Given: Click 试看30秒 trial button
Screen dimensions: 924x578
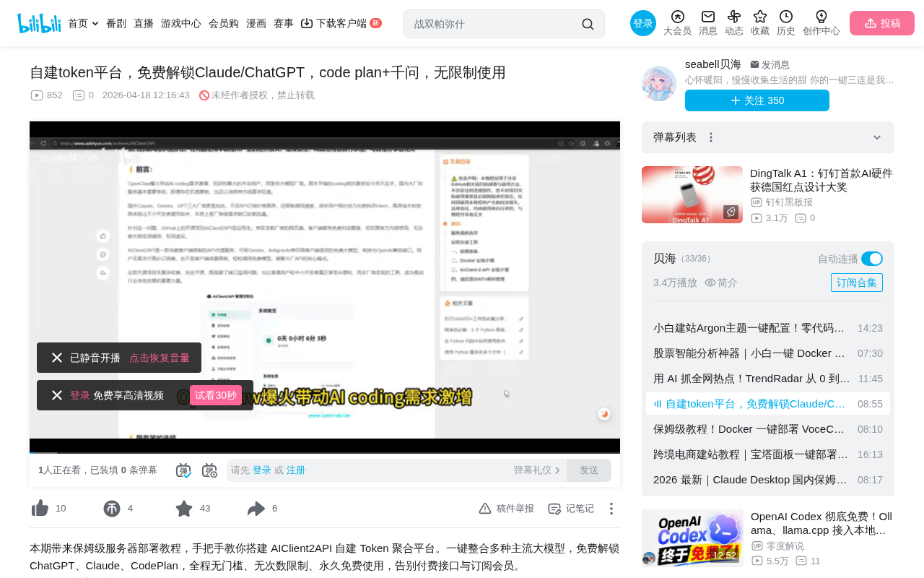Looking at the screenshot, I should pos(216,395).
